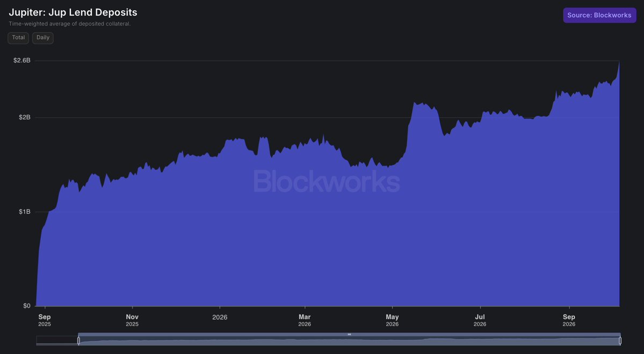Image resolution: width=644 pixels, height=354 pixels.
Task: Click the subtitle about time-weighted average
Action: click(70, 24)
